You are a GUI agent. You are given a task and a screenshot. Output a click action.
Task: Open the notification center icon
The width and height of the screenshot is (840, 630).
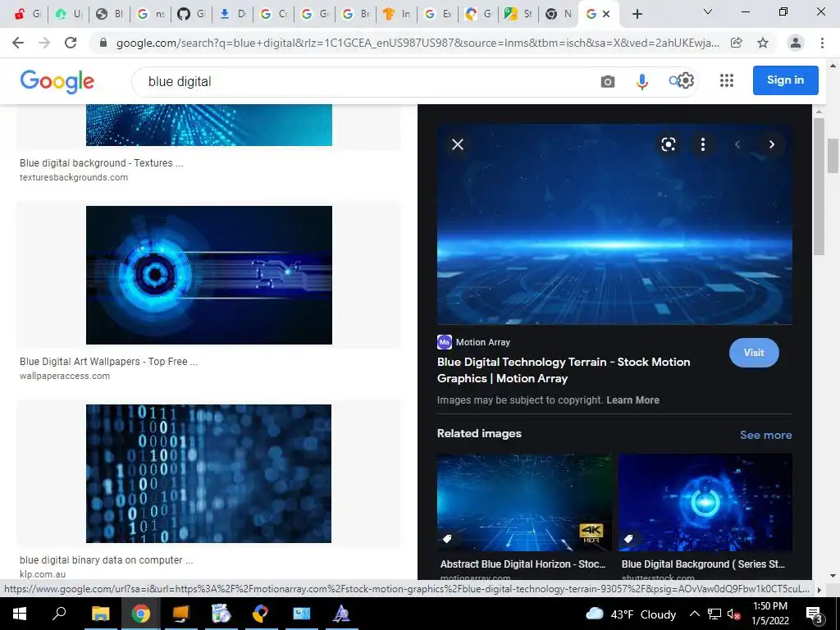[x=815, y=615]
